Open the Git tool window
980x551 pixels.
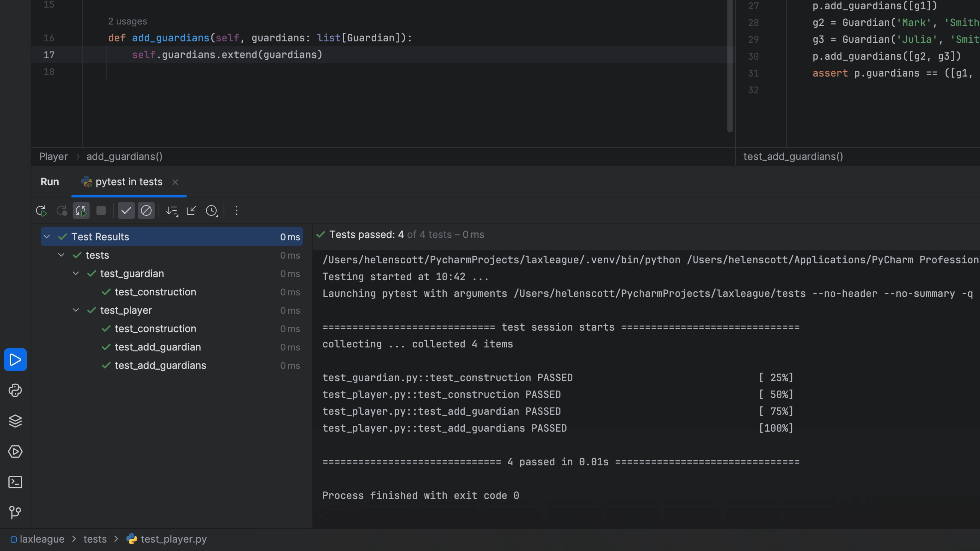tap(15, 512)
